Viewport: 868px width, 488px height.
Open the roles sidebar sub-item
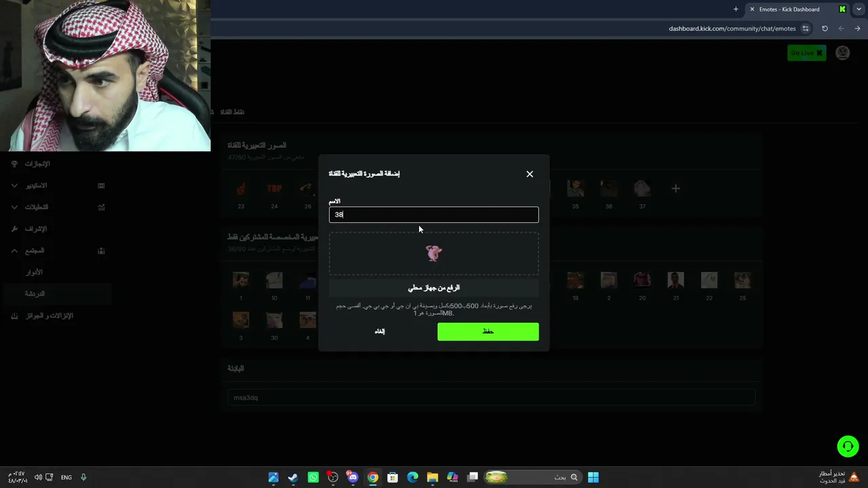pyautogui.click(x=34, y=272)
